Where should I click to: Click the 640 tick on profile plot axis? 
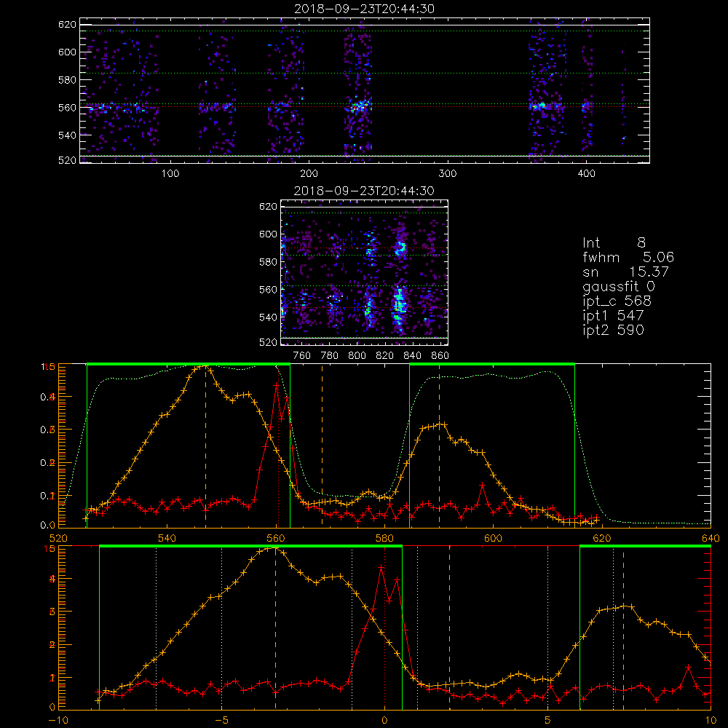pos(711,539)
